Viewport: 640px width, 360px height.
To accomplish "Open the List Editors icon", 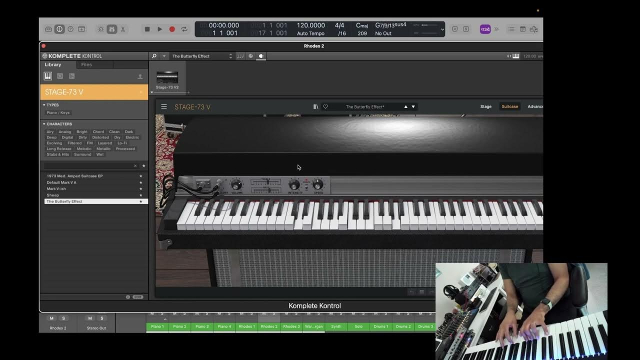I will tap(511, 29).
